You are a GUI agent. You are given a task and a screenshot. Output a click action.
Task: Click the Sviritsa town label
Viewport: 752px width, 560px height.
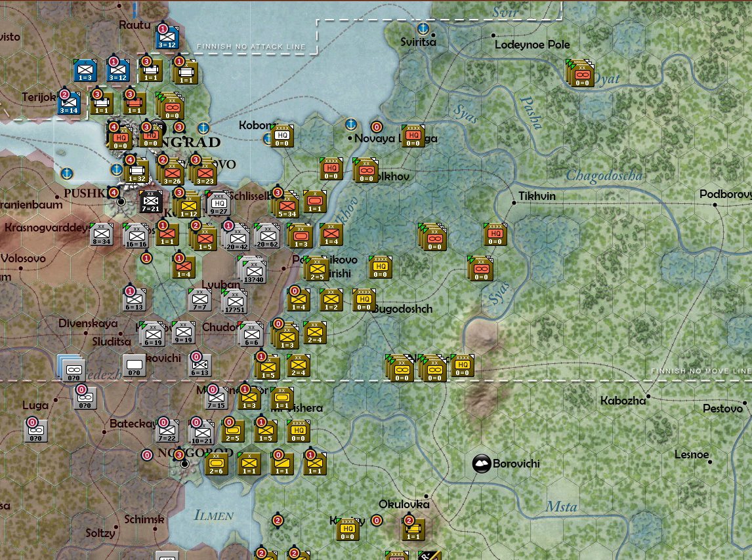pyautogui.click(x=418, y=42)
